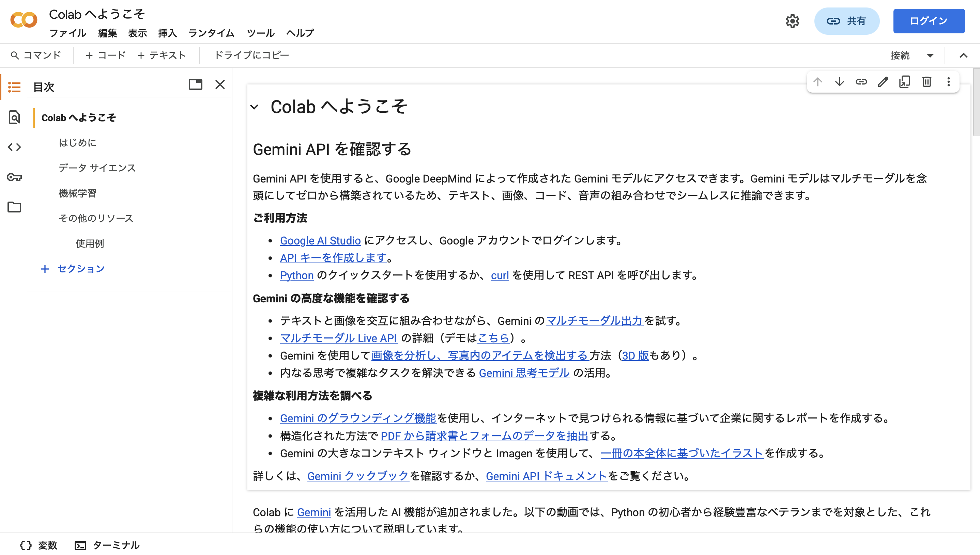980x555 pixels.
Task: Jump to はじめに section
Action: [x=77, y=143]
